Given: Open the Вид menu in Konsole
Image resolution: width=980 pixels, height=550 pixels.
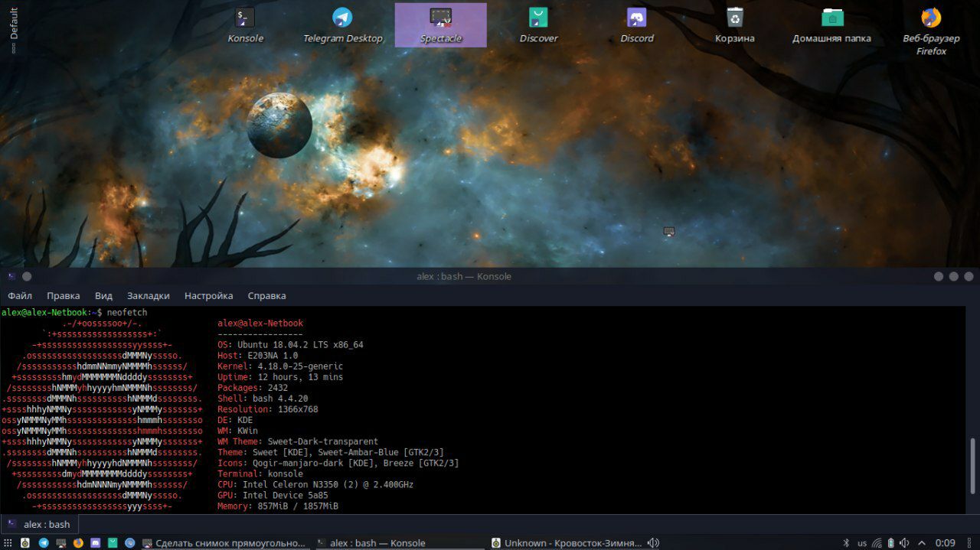Looking at the screenshot, I should click(x=103, y=295).
